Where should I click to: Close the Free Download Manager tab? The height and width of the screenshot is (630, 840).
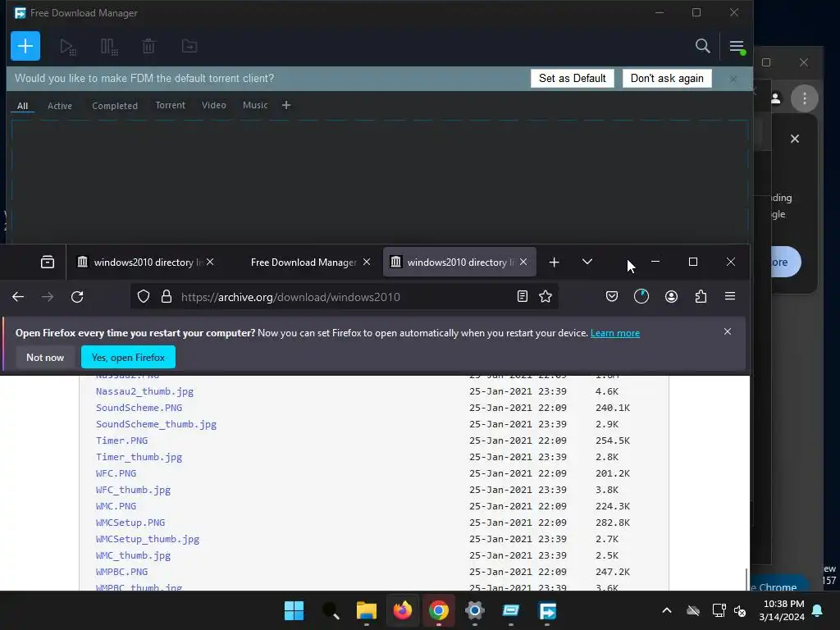pos(367,262)
